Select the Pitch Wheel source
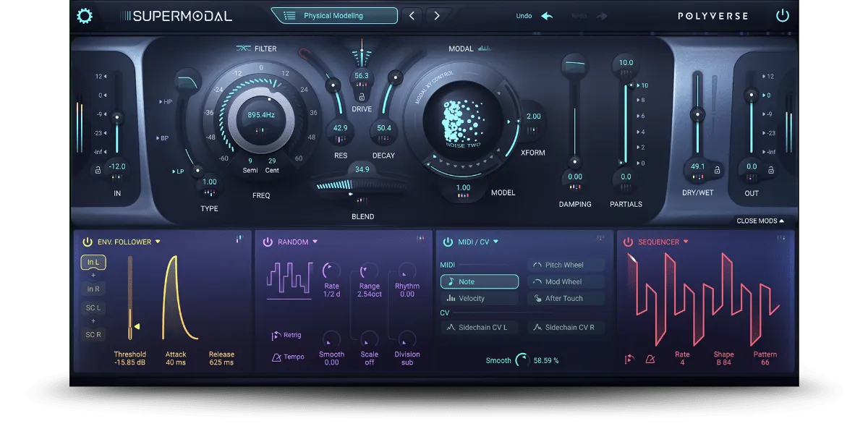Screen dimensions: 868x434 (566, 265)
